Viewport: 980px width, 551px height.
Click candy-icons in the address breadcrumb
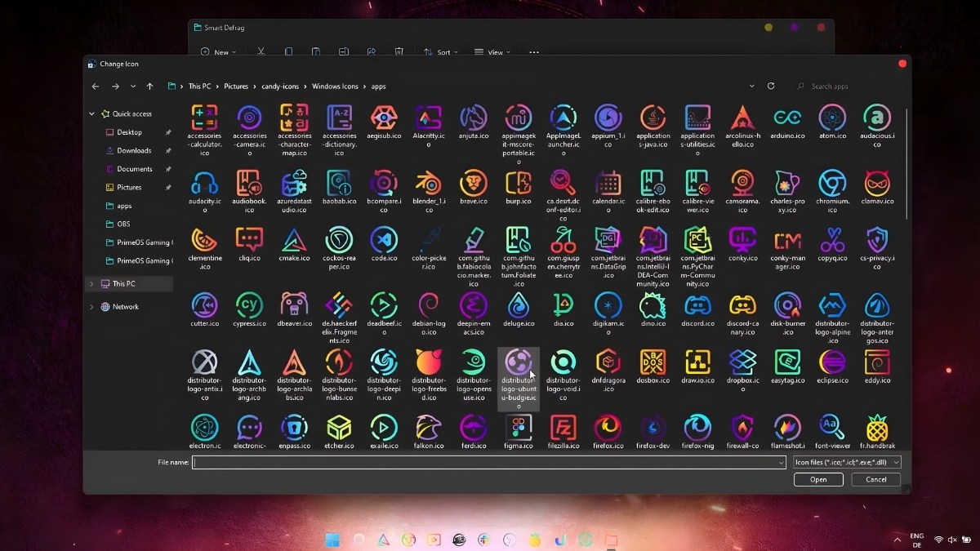click(280, 87)
